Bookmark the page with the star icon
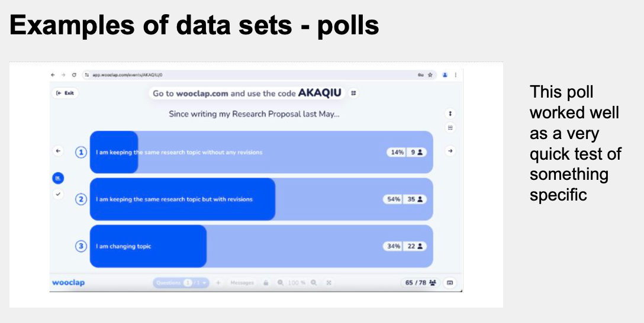This screenshot has height=323, width=644. click(430, 75)
